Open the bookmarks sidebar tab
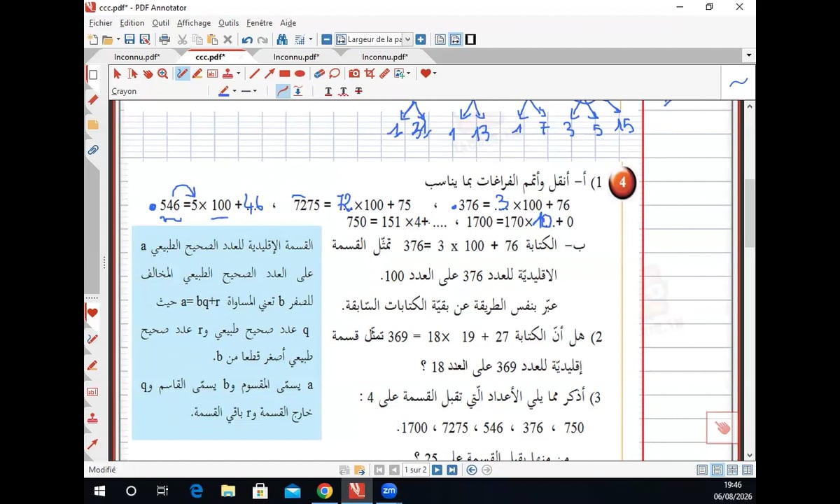 click(x=92, y=99)
